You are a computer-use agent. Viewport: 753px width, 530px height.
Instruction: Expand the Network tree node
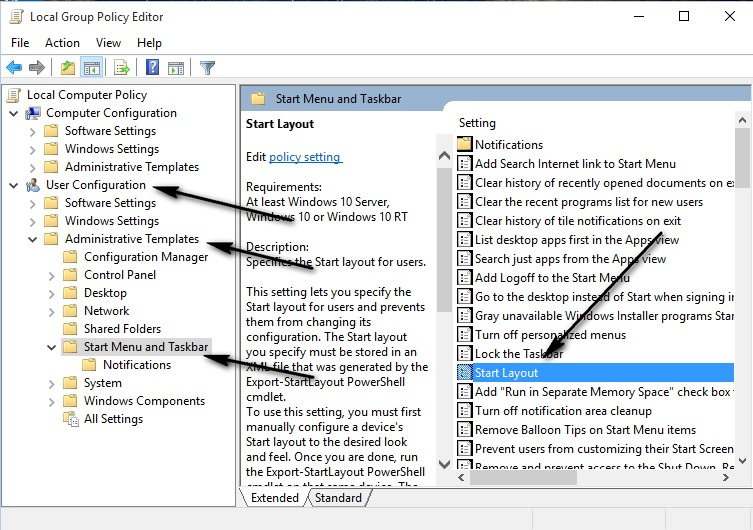point(51,312)
